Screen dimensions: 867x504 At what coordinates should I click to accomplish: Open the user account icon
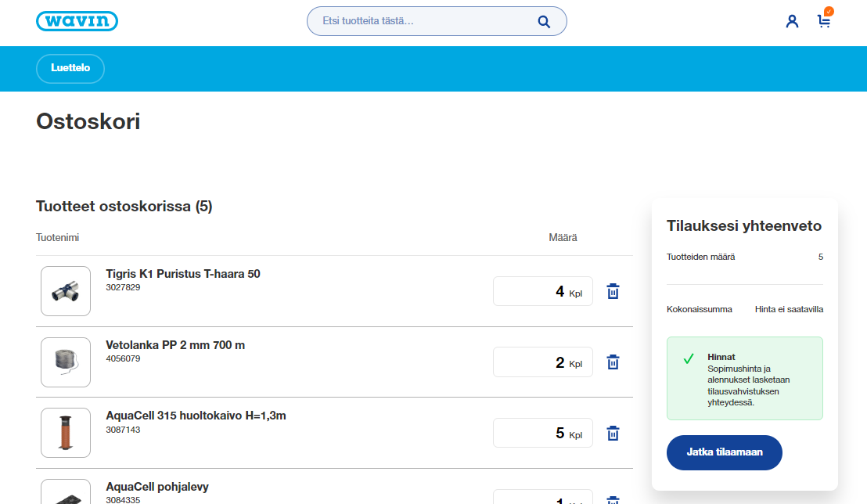tap(792, 22)
